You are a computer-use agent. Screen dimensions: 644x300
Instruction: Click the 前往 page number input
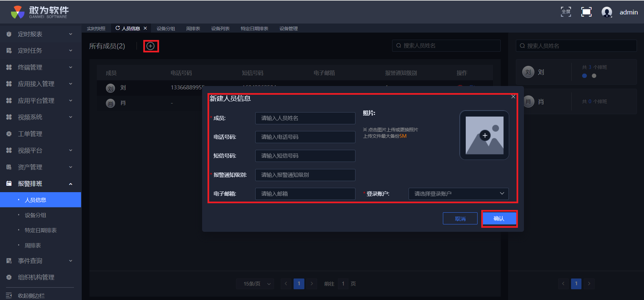pyautogui.click(x=343, y=284)
